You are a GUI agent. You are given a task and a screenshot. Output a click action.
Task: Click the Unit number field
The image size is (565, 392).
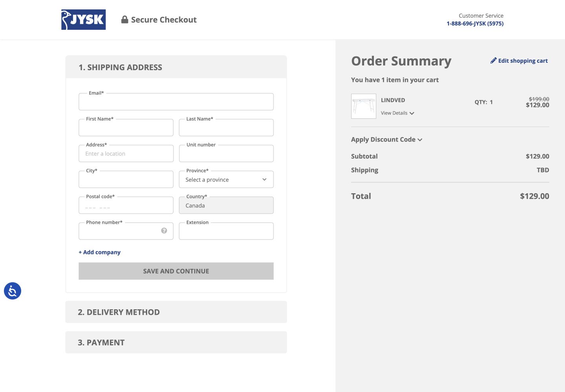click(226, 154)
